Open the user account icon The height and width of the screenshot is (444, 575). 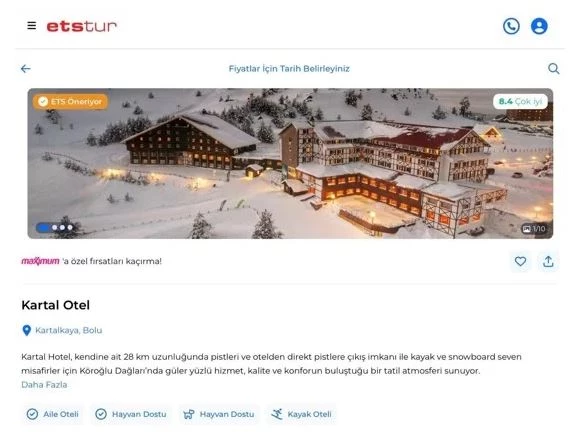(x=539, y=26)
